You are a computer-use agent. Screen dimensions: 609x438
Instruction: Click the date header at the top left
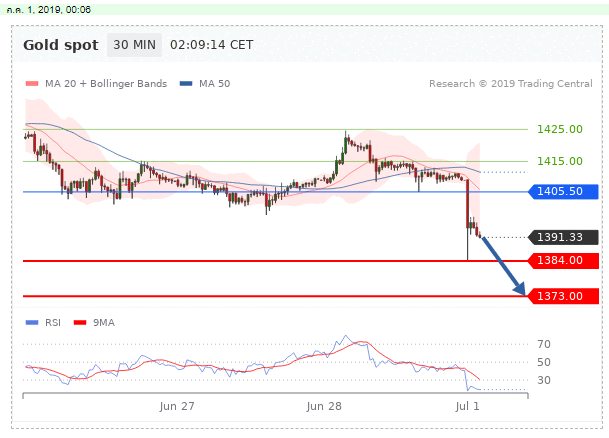click(49, 10)
